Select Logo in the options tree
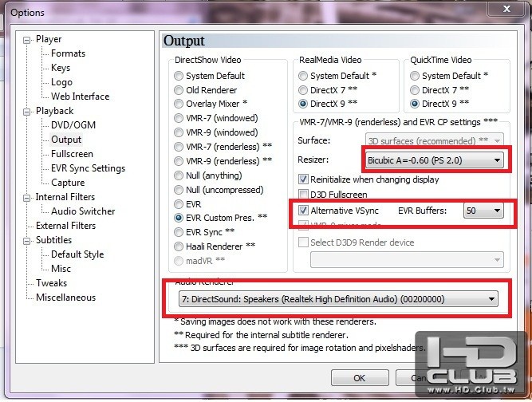Image resolution: width=532 pixels, height=402 pixels. [61, 82]
